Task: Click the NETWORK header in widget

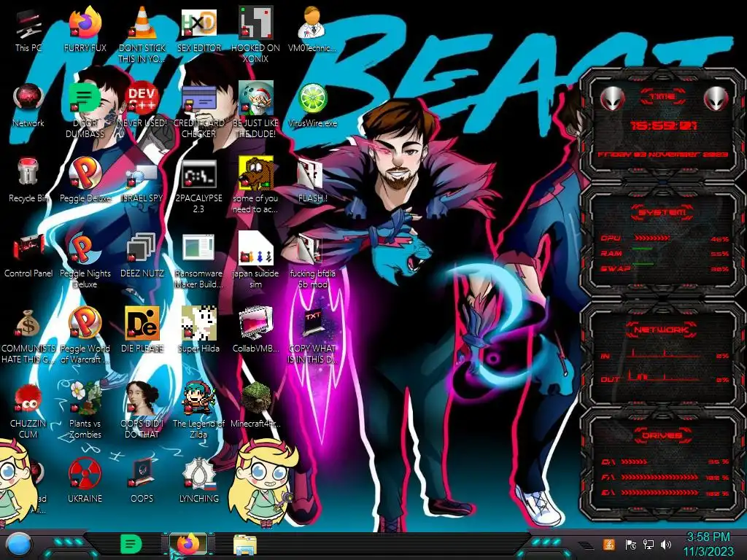Action: pos(662,330)
